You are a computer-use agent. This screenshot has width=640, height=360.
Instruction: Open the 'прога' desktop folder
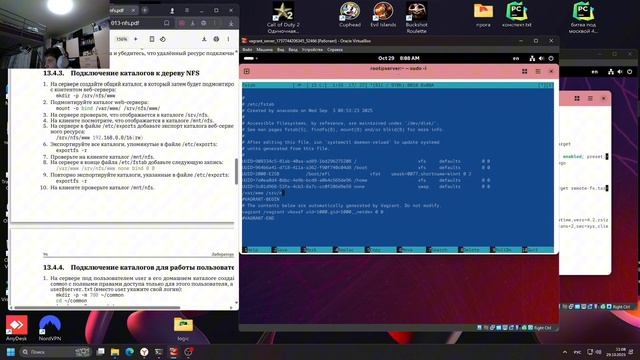tap(483, 14)
